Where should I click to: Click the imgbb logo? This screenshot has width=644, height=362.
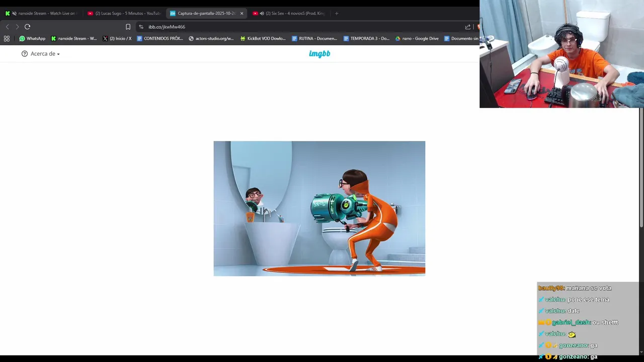319,54
